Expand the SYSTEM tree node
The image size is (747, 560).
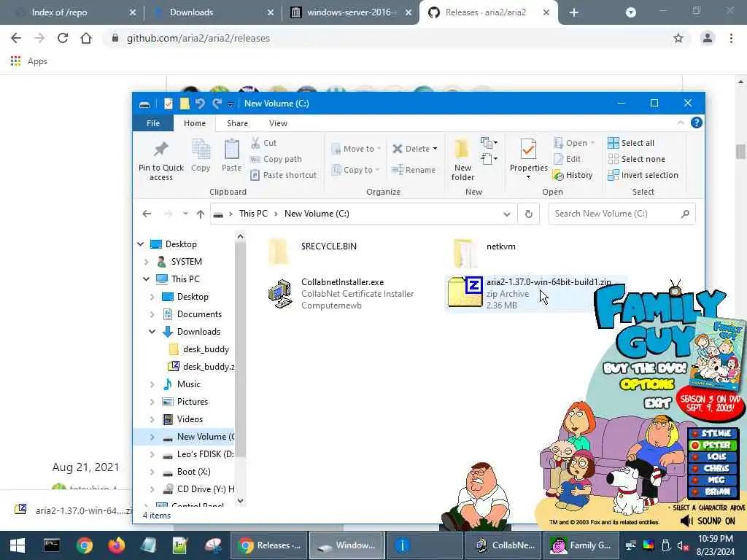(x=147, y=262)
